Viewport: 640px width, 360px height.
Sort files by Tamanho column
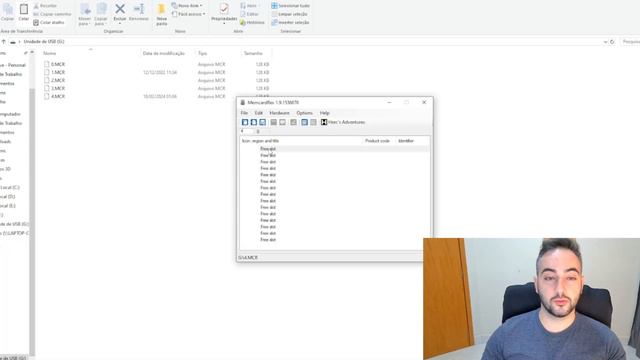(x=253, y=53)
